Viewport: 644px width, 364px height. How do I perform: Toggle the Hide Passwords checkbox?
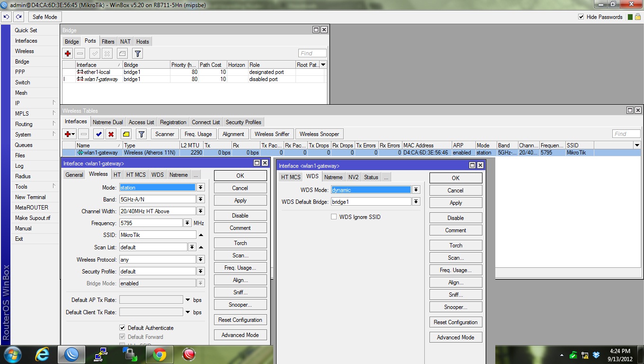(581, 17)
